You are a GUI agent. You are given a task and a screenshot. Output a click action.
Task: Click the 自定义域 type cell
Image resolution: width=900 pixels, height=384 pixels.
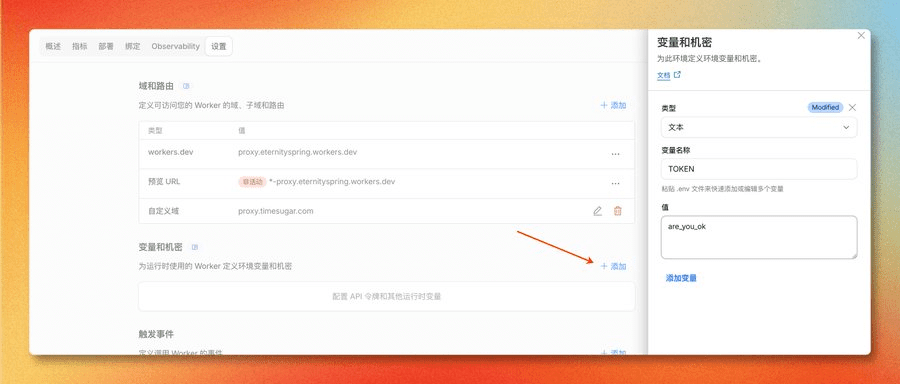click(163, 211)
